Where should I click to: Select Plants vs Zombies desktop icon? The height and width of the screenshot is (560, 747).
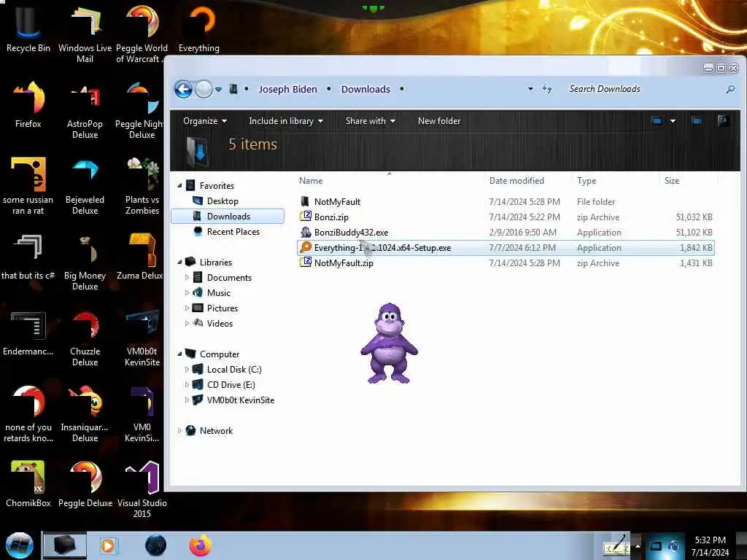tap(142, 187)
